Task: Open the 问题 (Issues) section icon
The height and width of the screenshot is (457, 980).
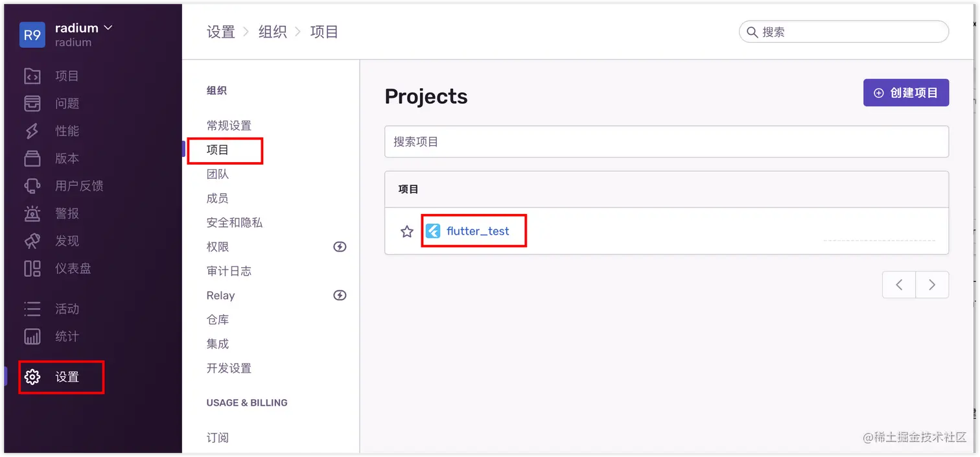Action: 32,103
